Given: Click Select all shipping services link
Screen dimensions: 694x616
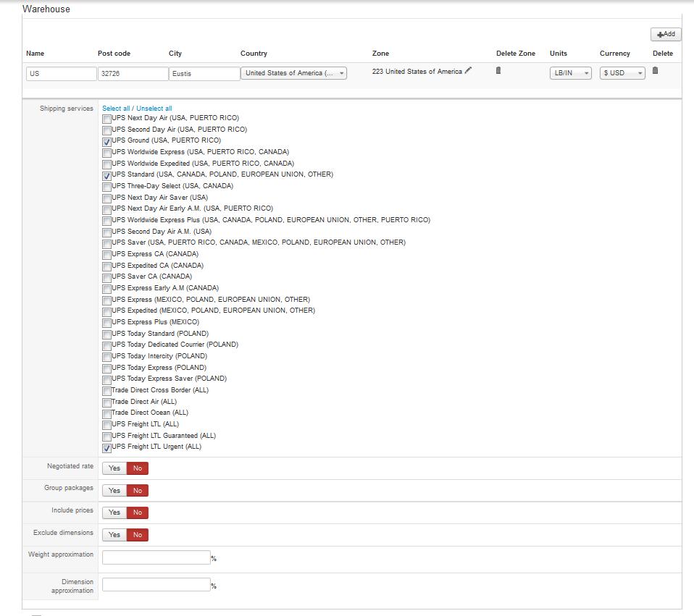Looking at the screenshot, I should point(116,109).
